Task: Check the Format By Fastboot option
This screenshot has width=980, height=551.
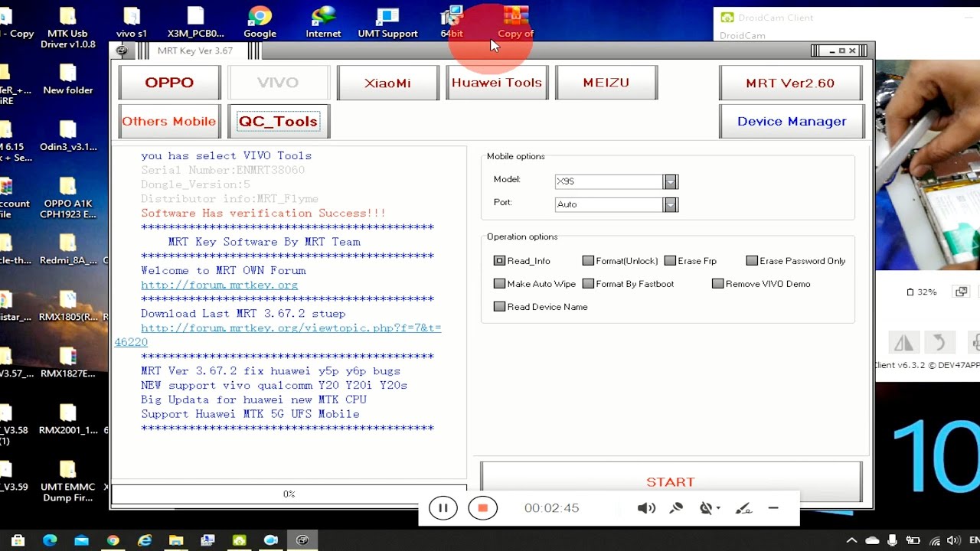Action: (x=588, y=284)
